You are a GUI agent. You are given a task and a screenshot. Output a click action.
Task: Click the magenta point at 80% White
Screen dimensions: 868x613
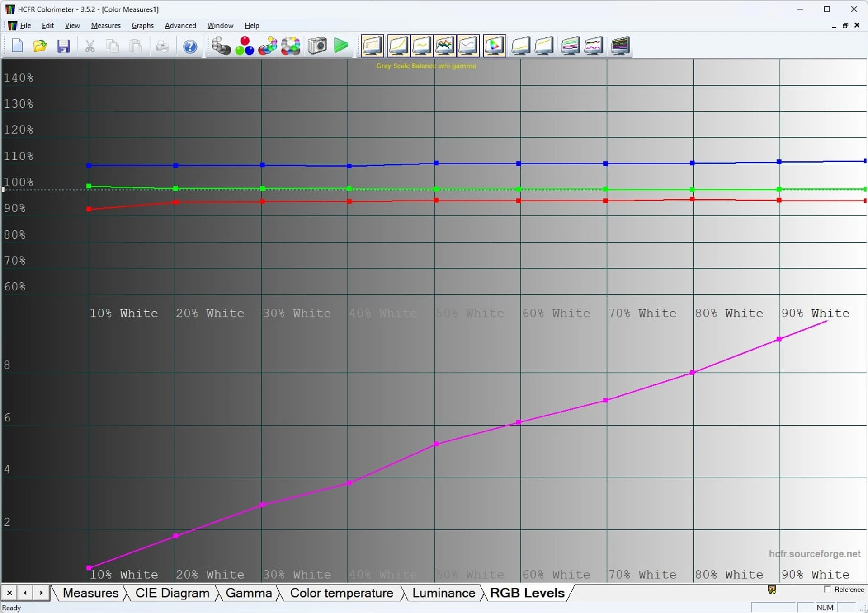click(692, 373)
